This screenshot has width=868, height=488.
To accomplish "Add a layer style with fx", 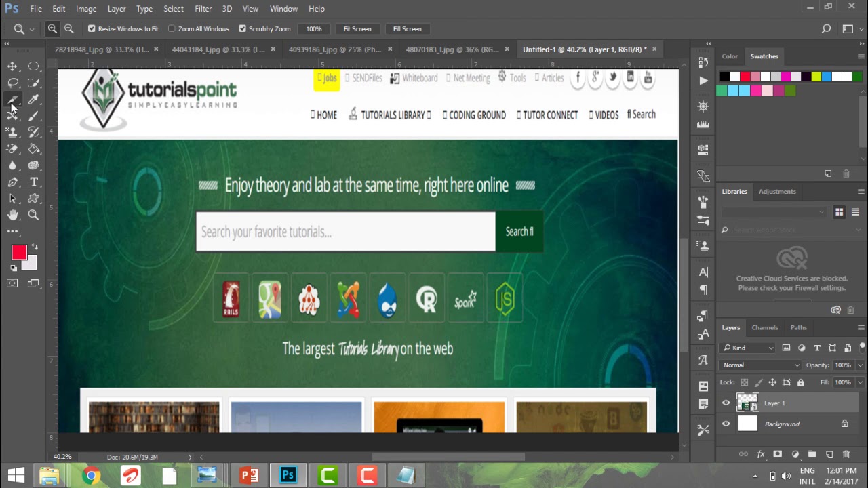I will click(x=761, y=454).
